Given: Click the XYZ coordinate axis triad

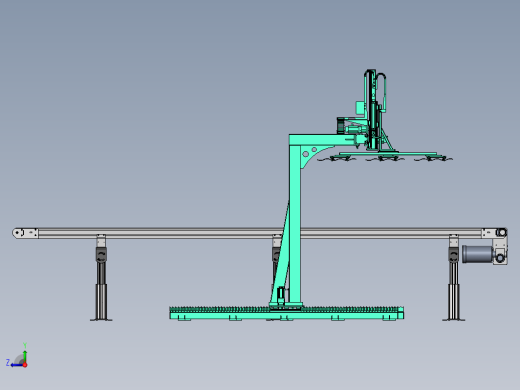Looking at the screenshot, I should point(17,356).
